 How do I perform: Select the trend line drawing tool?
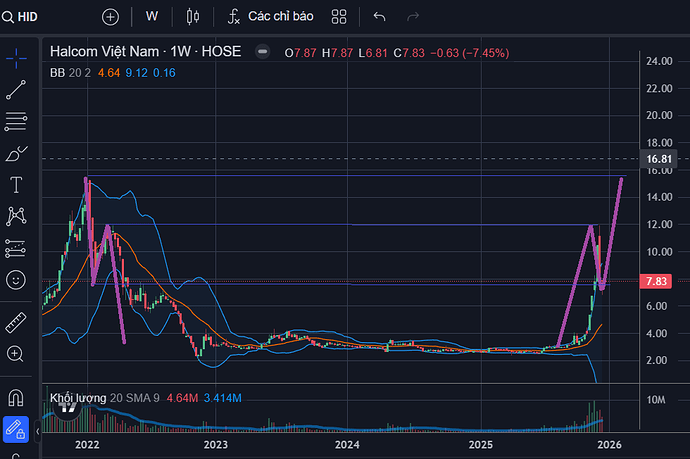16,90
